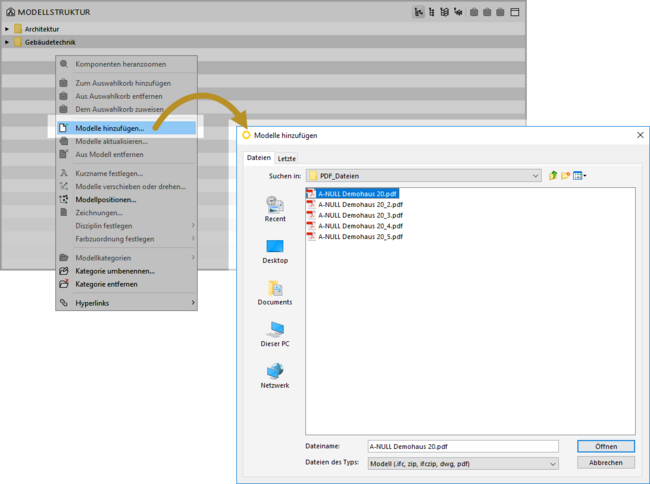Viewport: 650px width, 484px height.
Task: Go up one folder level in dialog
Action: click(x=552, y=176)
